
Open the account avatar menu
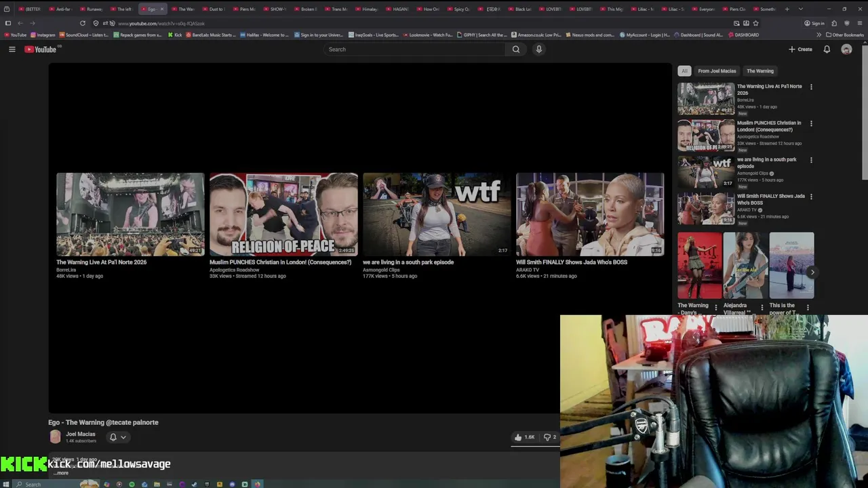[846, 49]
